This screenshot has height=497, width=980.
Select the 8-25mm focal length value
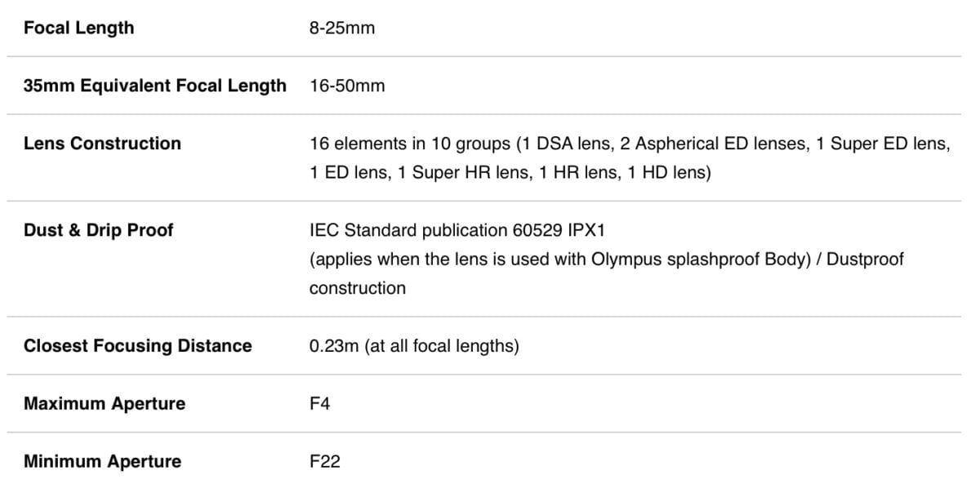click(342, 28)
